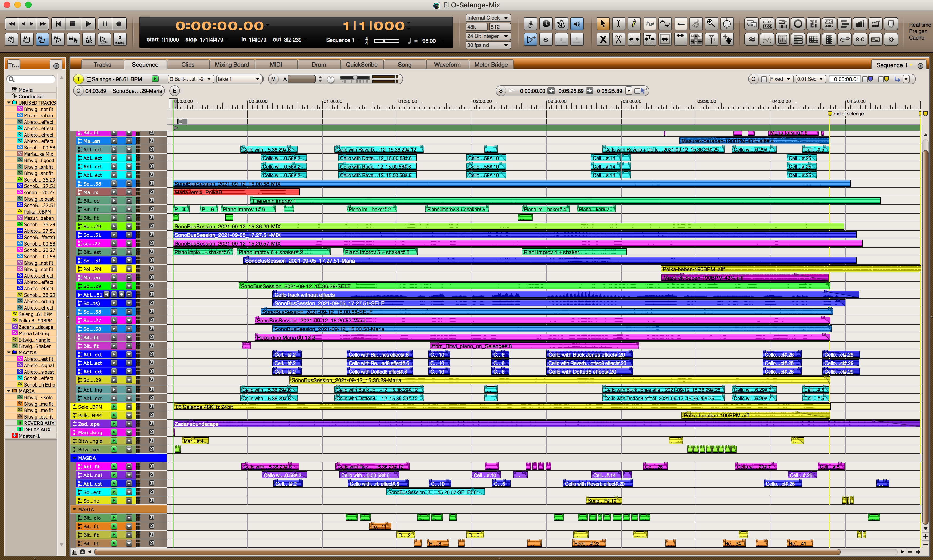The height and width of the screenshot is (560, 933).
Task: Toggle audible mode speaker button
Action: (577, 24)
